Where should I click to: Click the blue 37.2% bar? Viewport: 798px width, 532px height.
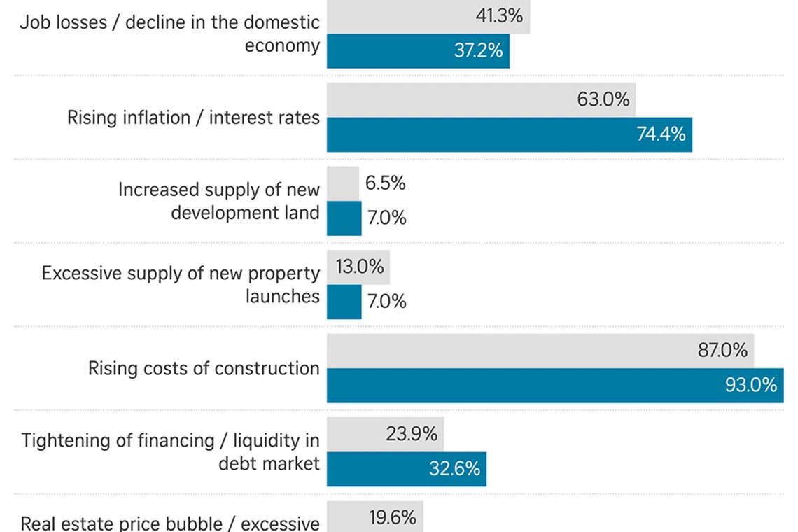click(417, 51)
